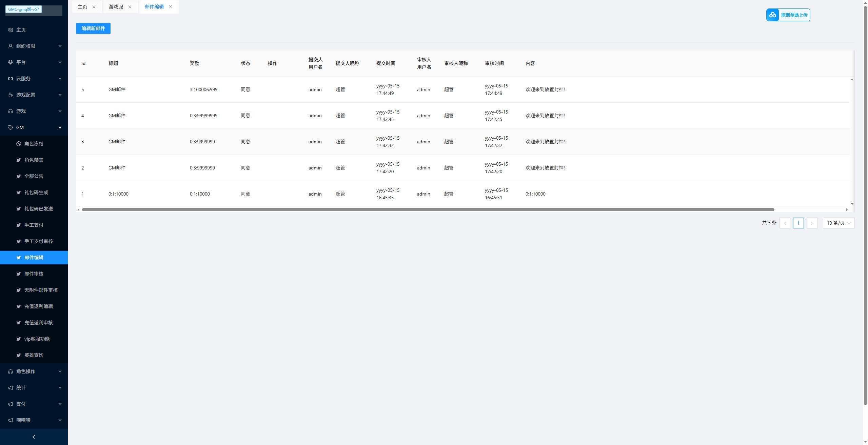Go to page 1 in pagination
The image size is (868, 445).
pos(798,223)
